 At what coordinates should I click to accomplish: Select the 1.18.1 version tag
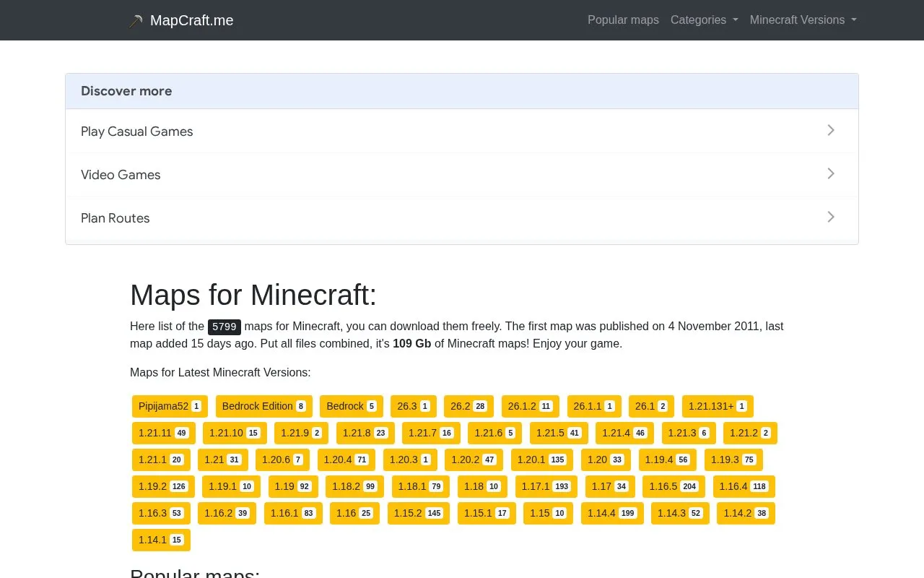pos(421,486)
